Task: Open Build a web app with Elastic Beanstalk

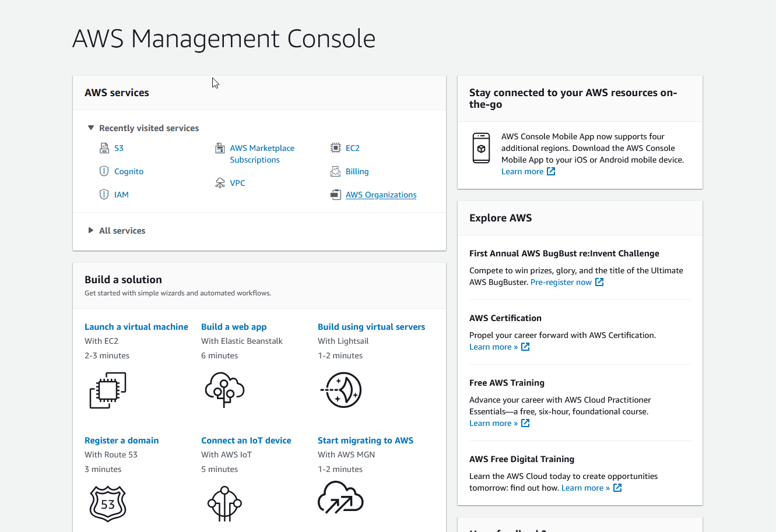Action: [233, 327]
